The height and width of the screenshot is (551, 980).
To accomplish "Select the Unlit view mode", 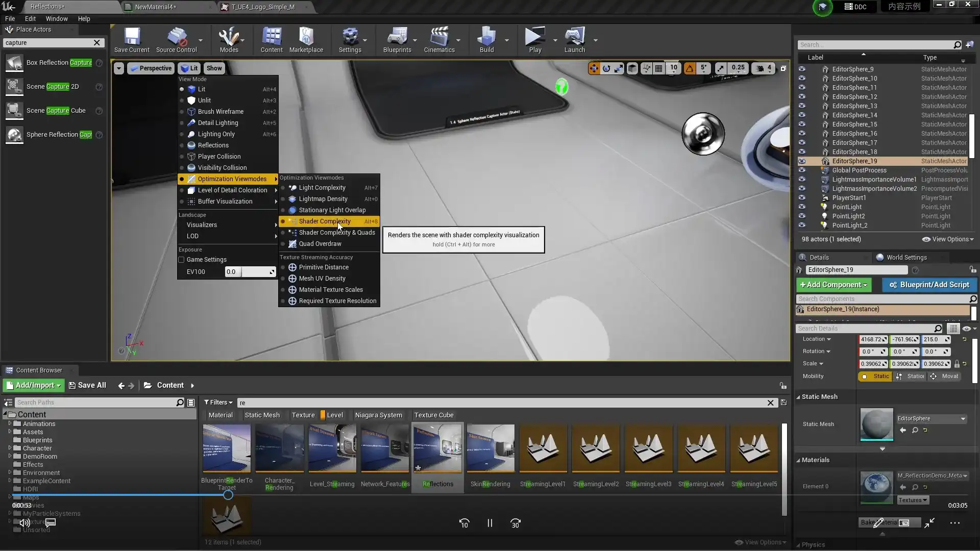I will [x=204, y=101].
